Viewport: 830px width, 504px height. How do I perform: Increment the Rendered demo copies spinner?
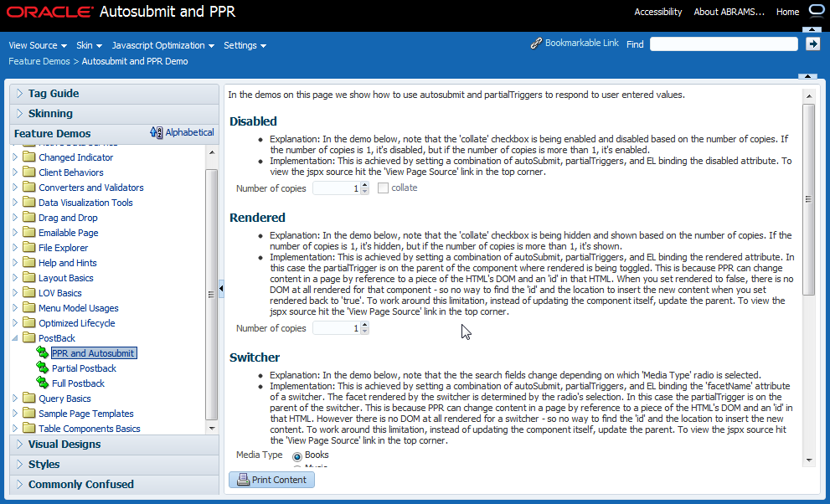[364, 325]
